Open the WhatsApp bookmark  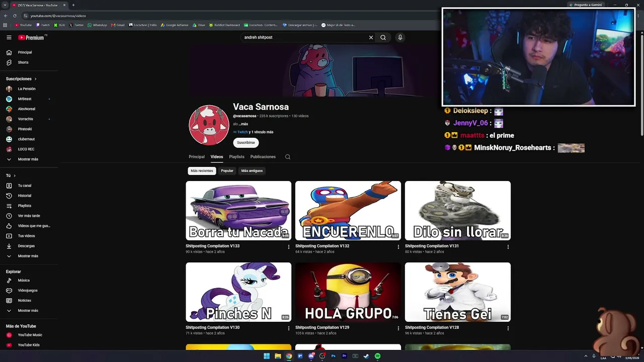pos(97,25)
